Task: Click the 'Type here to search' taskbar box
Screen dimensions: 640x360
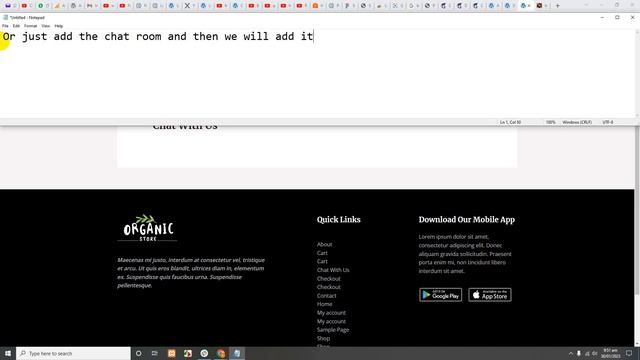Action: pyautogui.click(x=73, y=353)
